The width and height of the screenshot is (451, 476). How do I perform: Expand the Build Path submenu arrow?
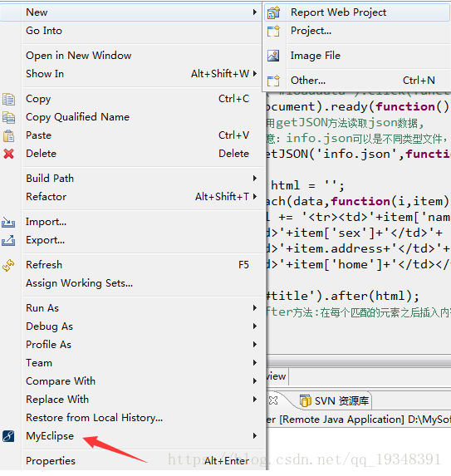[x=255, y=179]
